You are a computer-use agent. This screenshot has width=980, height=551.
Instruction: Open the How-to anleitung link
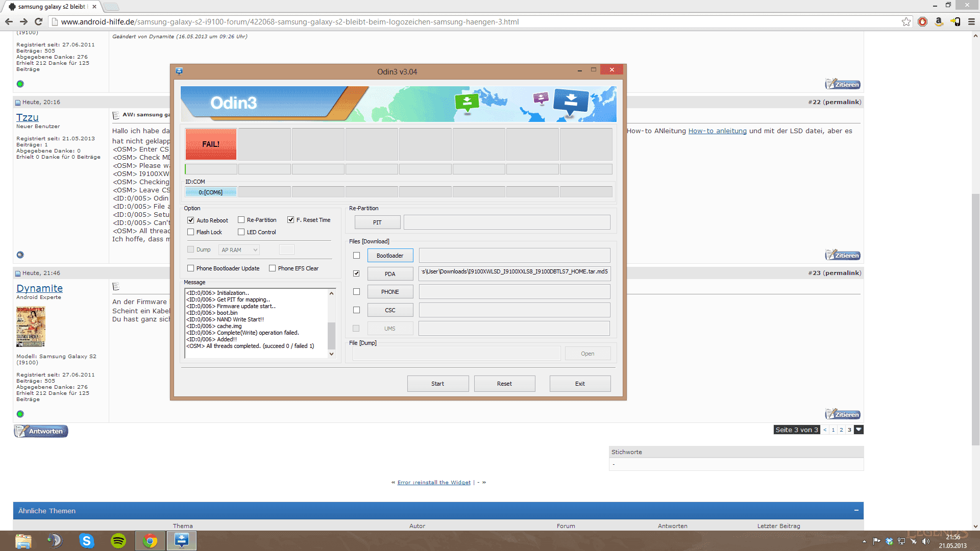click(x=717, y=131)
